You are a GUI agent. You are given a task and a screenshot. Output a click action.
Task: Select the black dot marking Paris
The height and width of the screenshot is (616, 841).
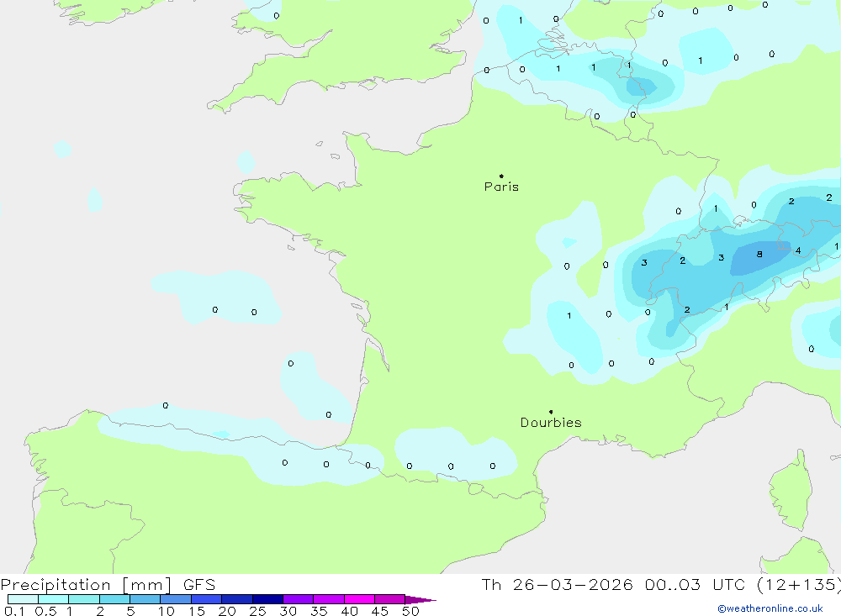[x=501, y=176]
